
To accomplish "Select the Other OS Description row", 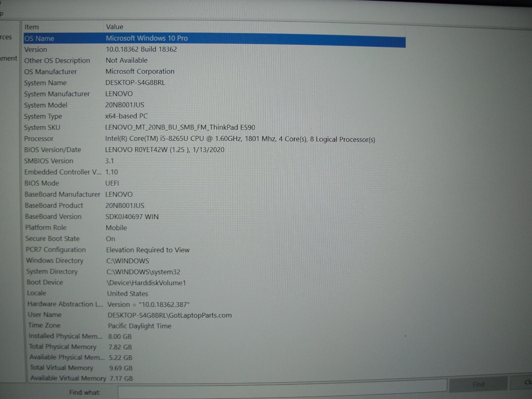I will point(214,61).
